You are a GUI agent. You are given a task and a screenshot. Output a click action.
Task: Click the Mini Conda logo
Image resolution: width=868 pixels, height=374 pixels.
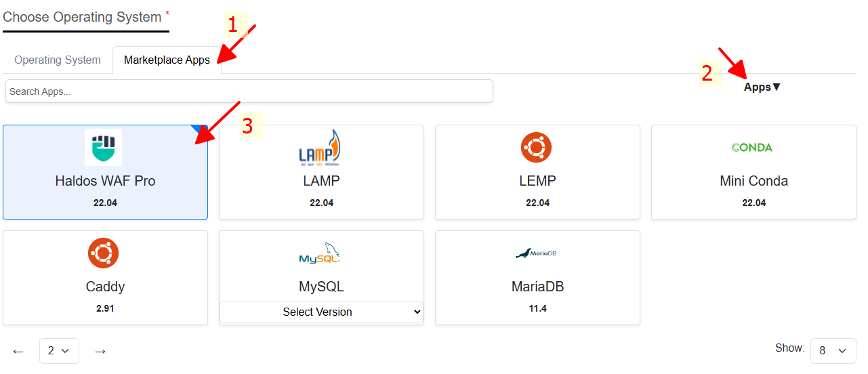click(752, 147)
